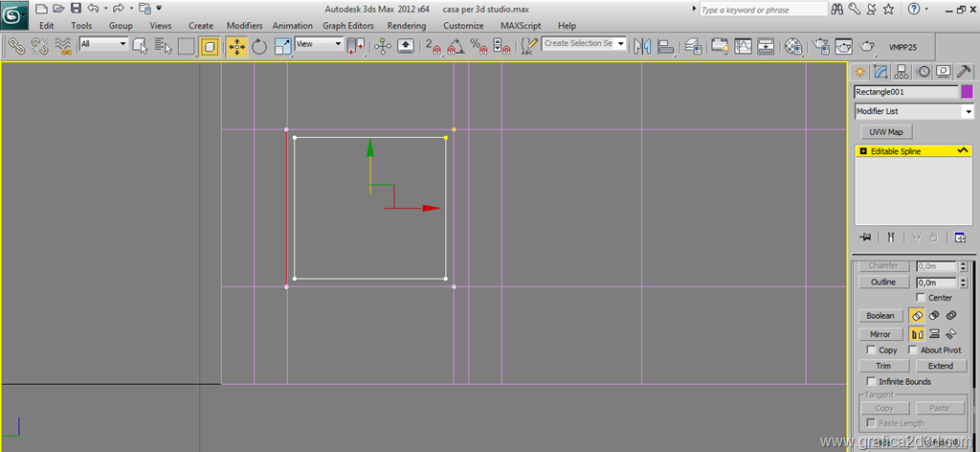Enable the Center checkbox under Outline

point(921,298)
